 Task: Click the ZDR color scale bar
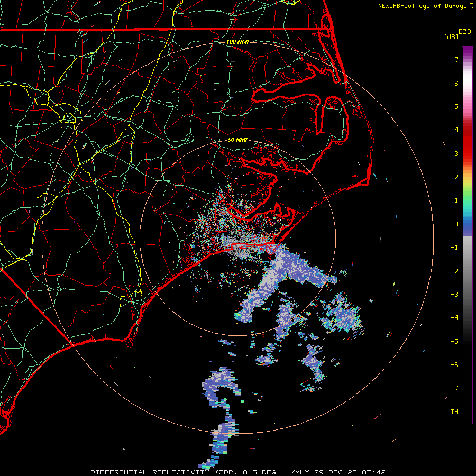467,235
